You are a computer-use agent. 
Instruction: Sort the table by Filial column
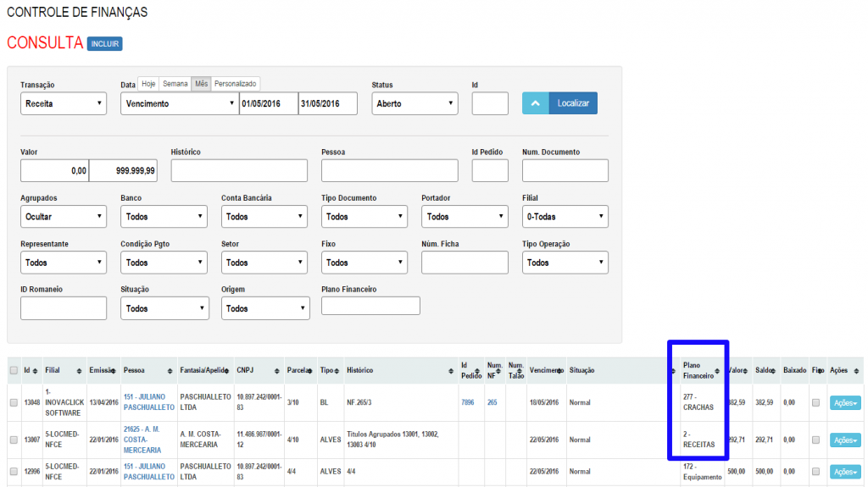pyautogui.click(x=64, y=370)
